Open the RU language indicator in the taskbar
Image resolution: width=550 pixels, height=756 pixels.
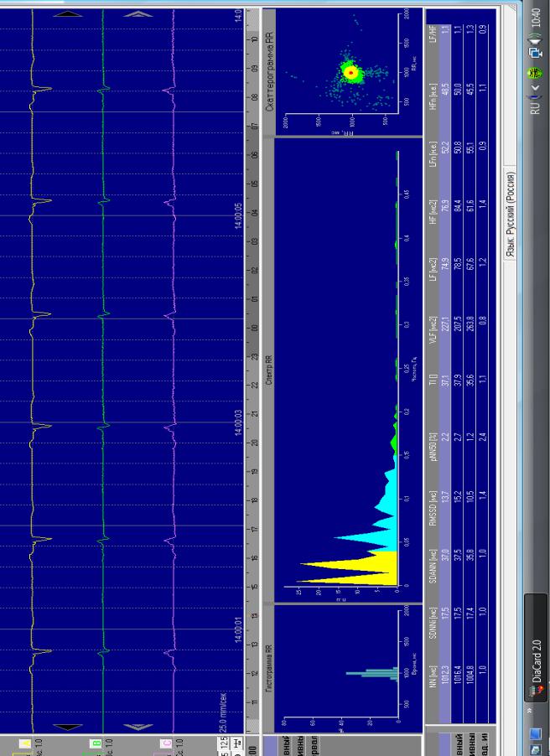coord(535,106)
